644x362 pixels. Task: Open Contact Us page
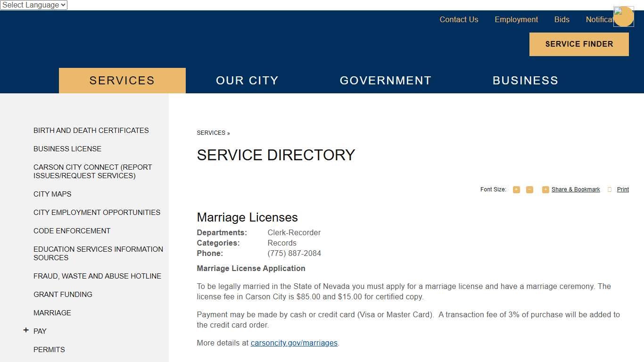(459, 19)
